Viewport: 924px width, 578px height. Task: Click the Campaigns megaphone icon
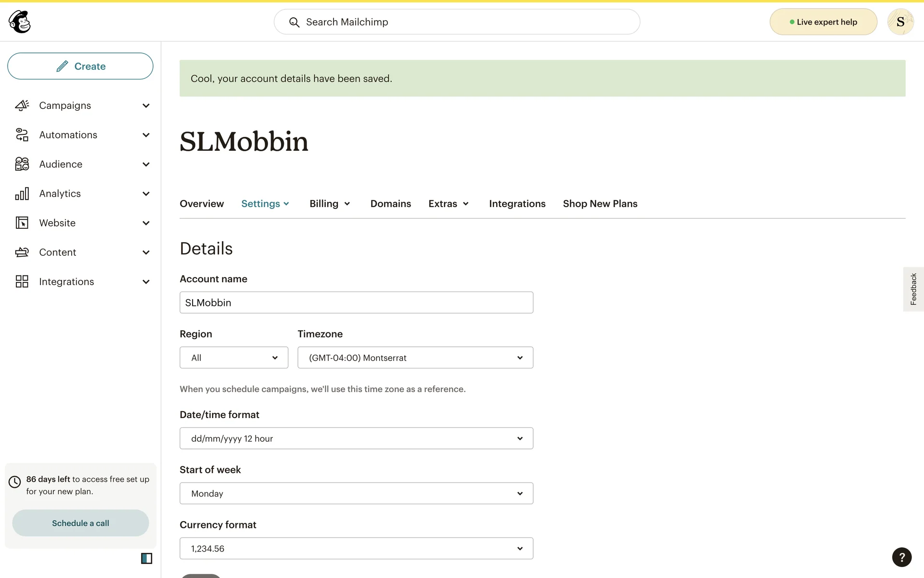tap(22, 105)
